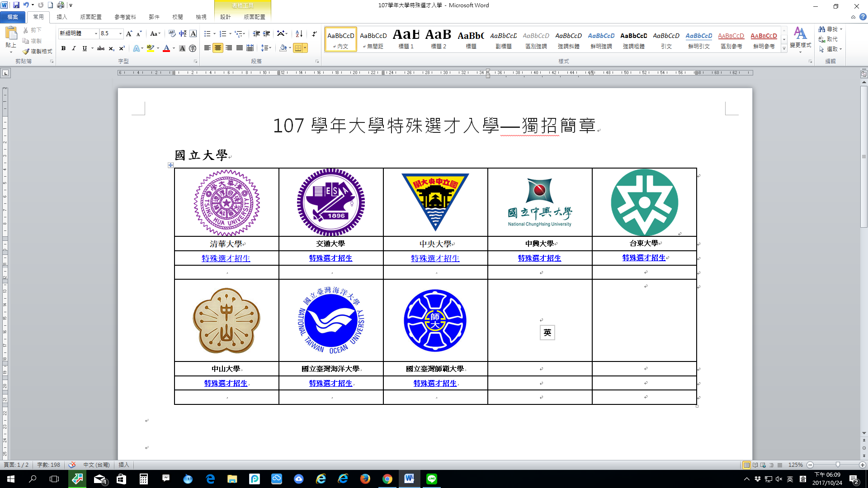Switch to the Mailings (郵件) tab

154,17
